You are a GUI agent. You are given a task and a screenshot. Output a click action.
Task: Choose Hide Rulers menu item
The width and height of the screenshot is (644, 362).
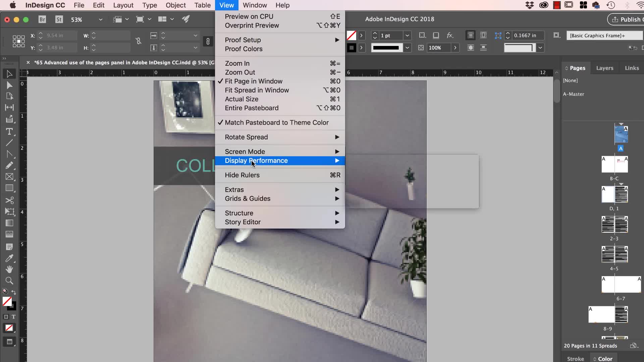pos(280,175)
